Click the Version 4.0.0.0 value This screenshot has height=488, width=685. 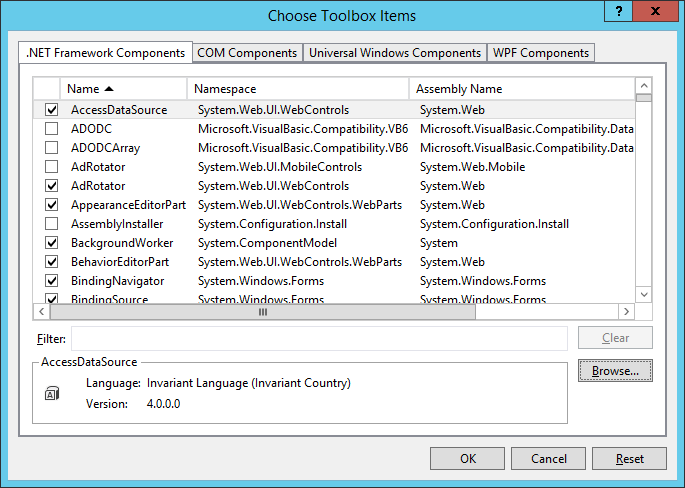(163, 403)
